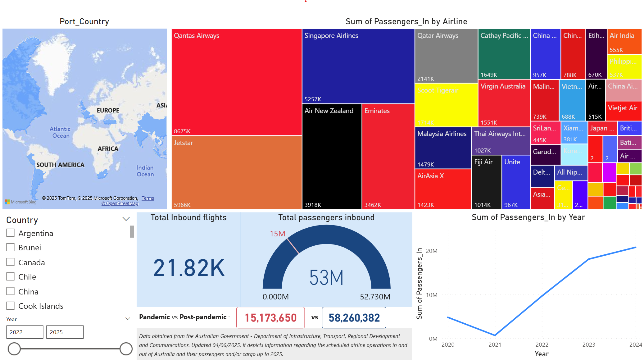Click the left handle of Year slider
644x360 pixels.
click(14, 349)
